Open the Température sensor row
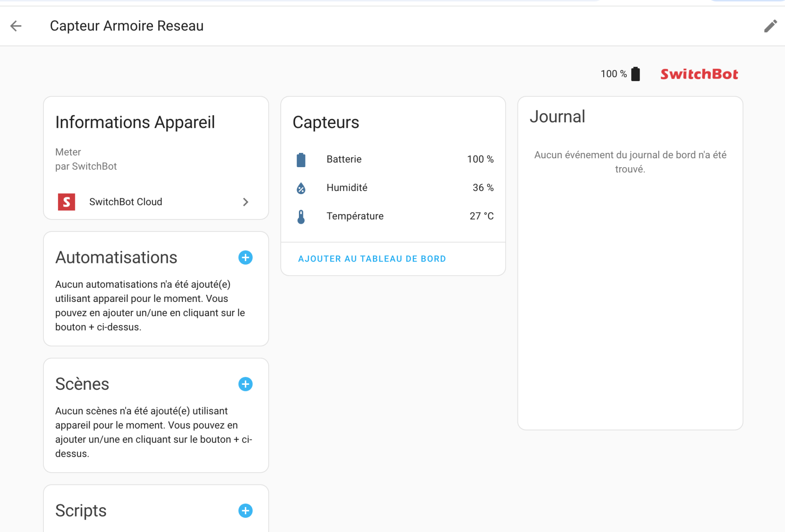Image resolution: width=785 pixels, height=532 pixels. tap(393, 216)
